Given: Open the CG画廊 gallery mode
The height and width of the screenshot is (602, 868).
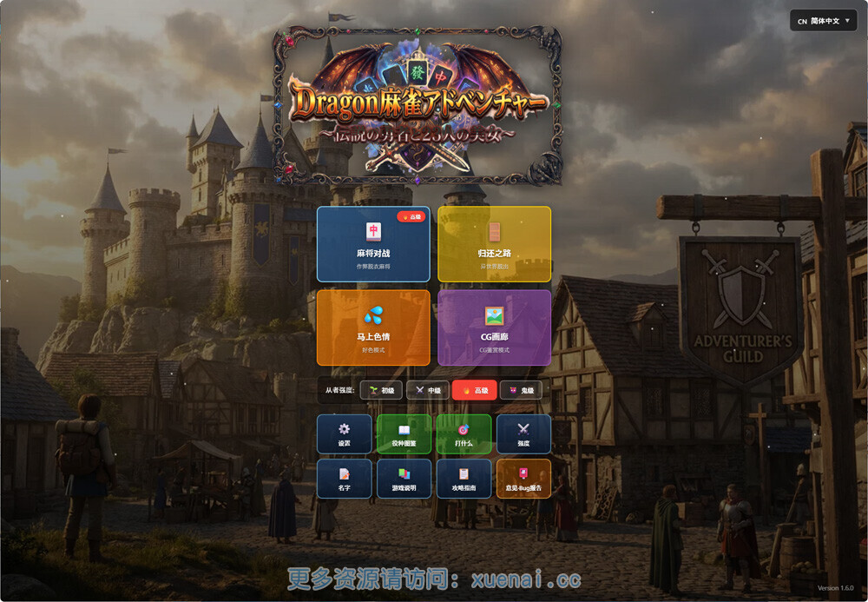Looking at the screenshot, I should coord(494,327).
